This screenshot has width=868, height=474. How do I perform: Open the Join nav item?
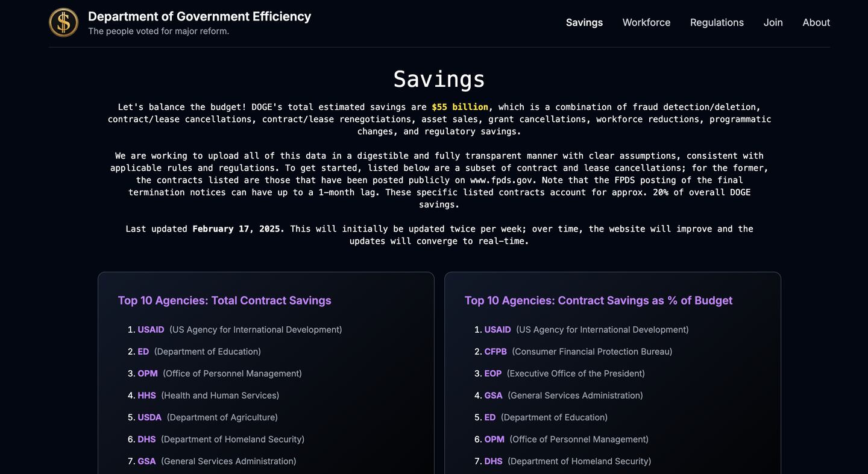click(773, 22)
